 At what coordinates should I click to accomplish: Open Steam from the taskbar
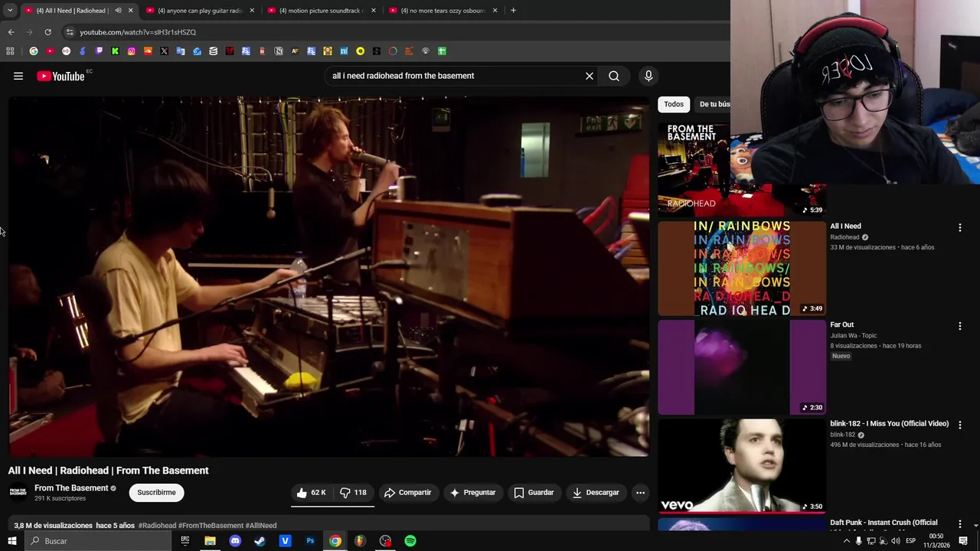point(260,541)
